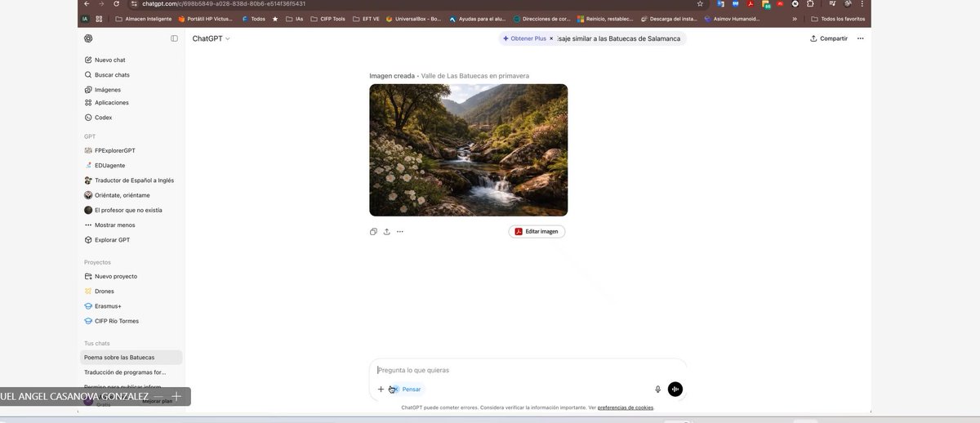The height and width of the screenshot is (423, 980).
Task: Open the CIFP Río Tormes project
Action: (x=116, y=321)
